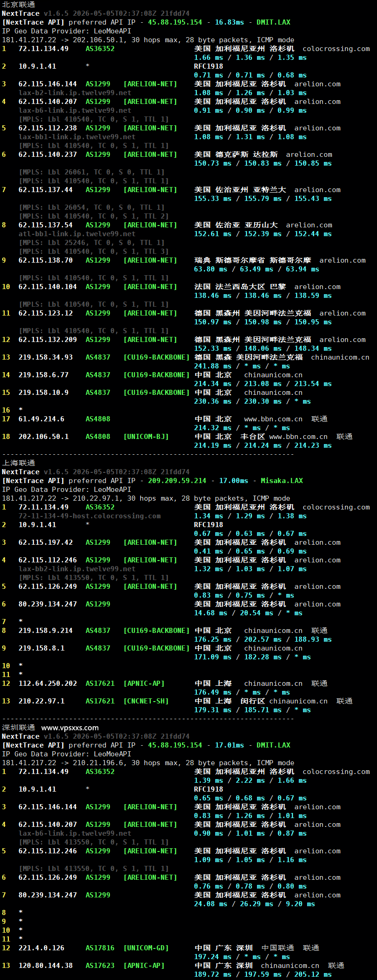The width and height of the screenshot is (377, 980).
Task: Click the '深圳联通' section heading
Action: 19,727
